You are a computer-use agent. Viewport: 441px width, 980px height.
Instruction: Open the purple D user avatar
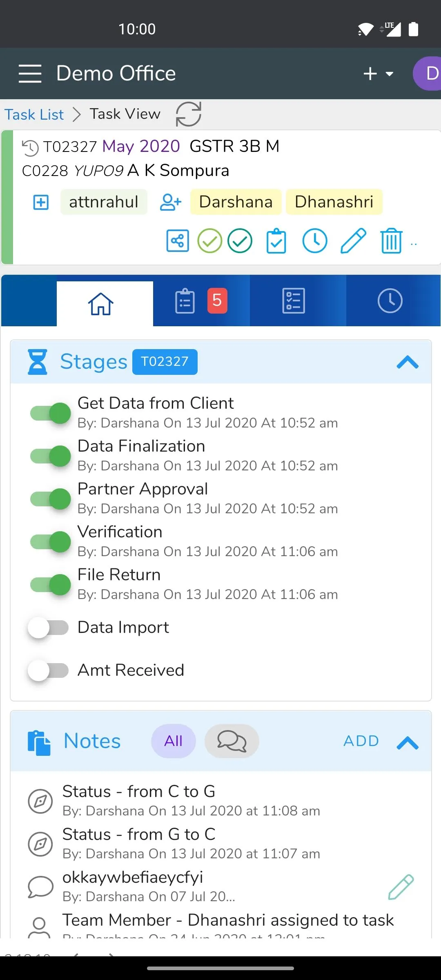coord(427,73)
